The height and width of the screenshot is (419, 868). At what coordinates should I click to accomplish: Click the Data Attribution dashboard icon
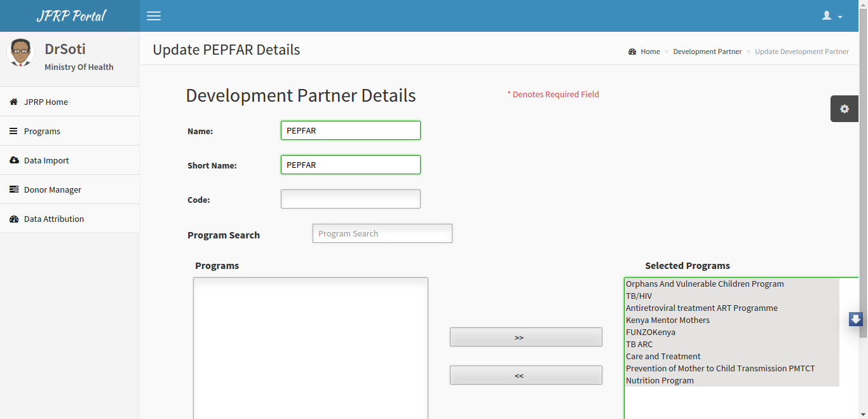pos(14,219)
